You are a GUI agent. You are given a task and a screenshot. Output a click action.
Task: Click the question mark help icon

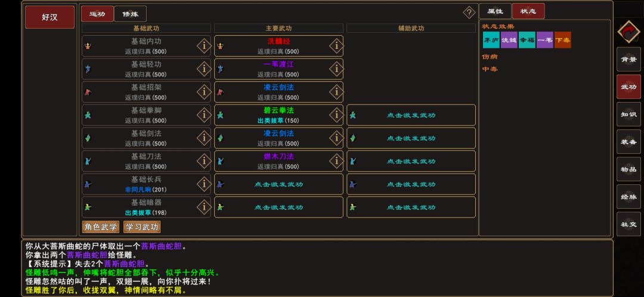click(469, 13)
